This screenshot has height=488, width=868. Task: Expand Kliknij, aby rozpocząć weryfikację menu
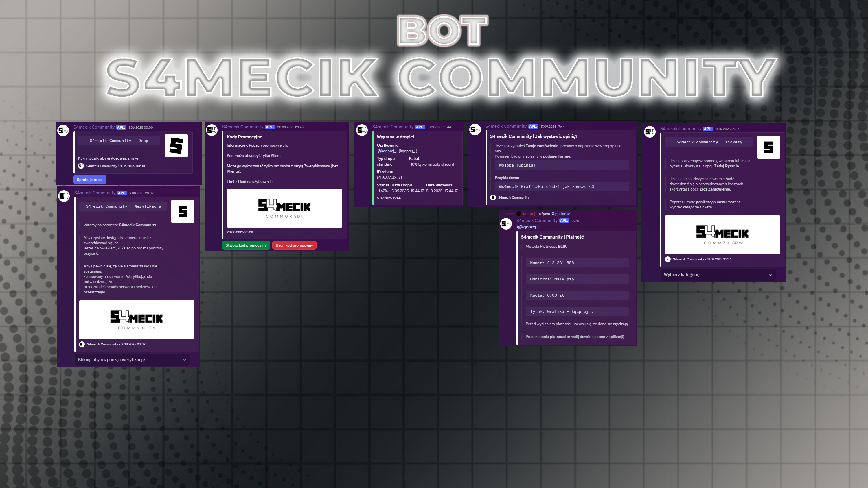(x=132, y=359)
